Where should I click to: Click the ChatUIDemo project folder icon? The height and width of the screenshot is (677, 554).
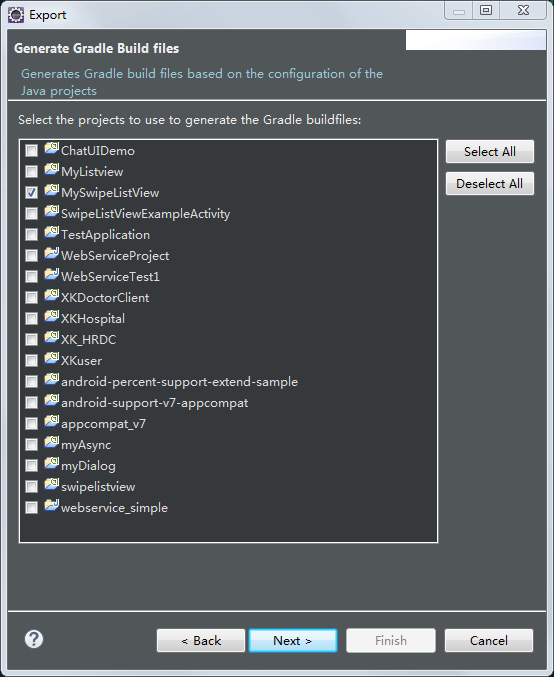[51, 148]
